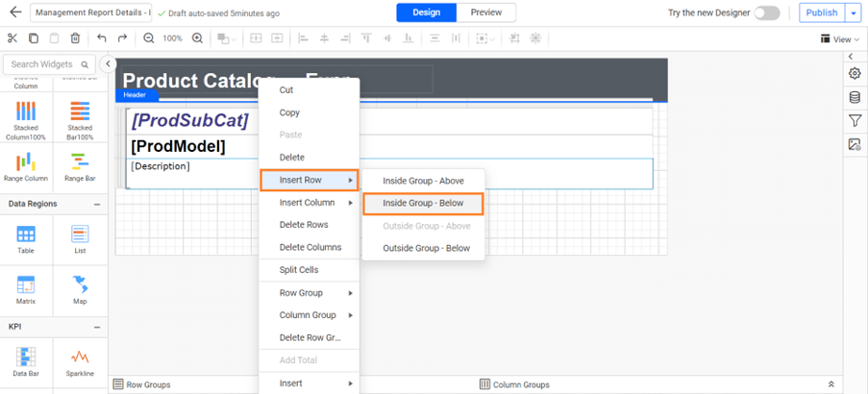Select the Range Bar chart widget
This screenshot has width=868, height=394.
80,167
